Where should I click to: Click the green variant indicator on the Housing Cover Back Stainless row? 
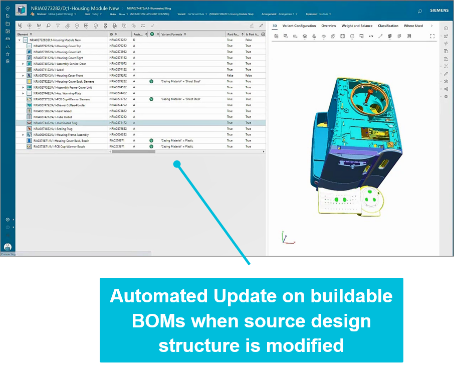(x=151, y=81)
